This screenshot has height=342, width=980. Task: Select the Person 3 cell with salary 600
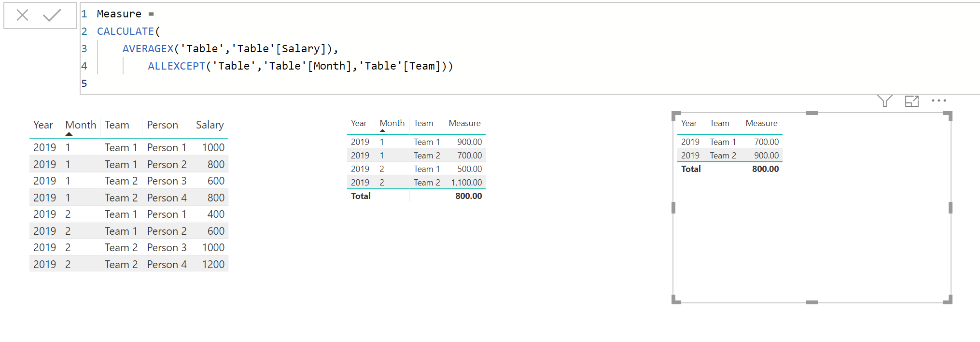click(167, 181)
